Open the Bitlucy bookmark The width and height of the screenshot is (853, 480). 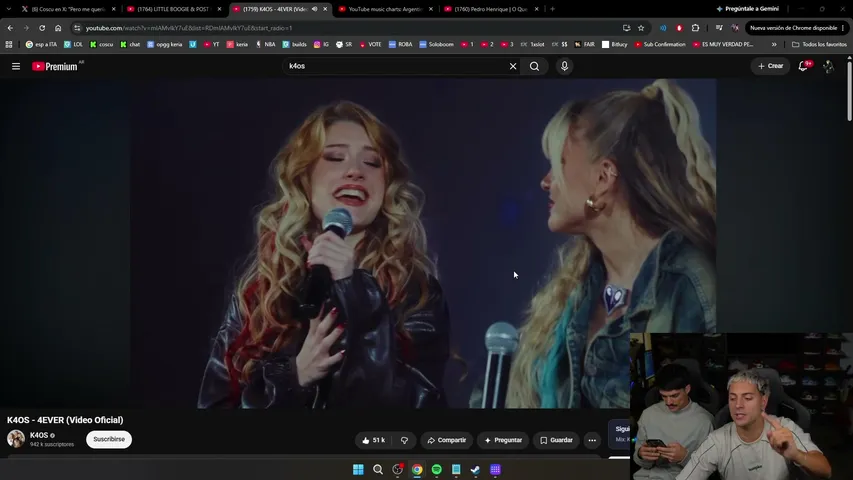point(615,44)
